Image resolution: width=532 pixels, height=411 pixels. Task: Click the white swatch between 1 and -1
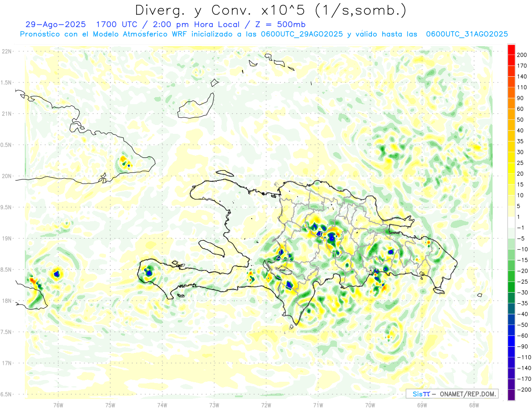click(x=511, y=222)
